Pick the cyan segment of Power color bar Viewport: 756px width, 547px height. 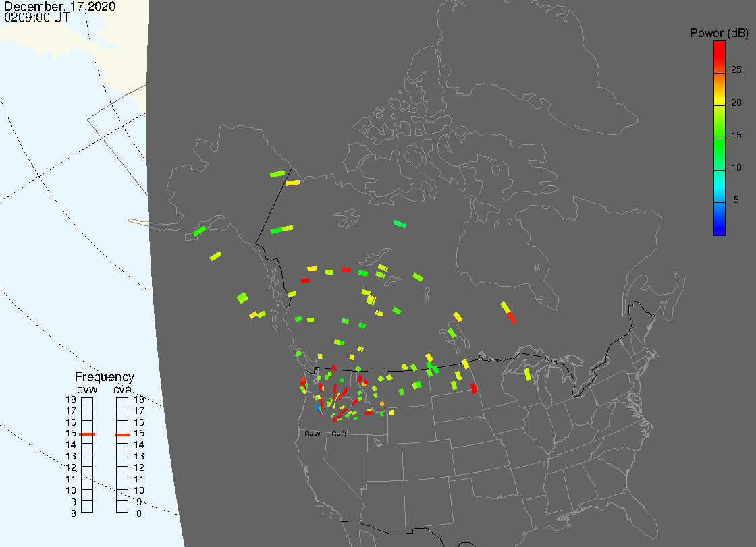coord(720,187)
